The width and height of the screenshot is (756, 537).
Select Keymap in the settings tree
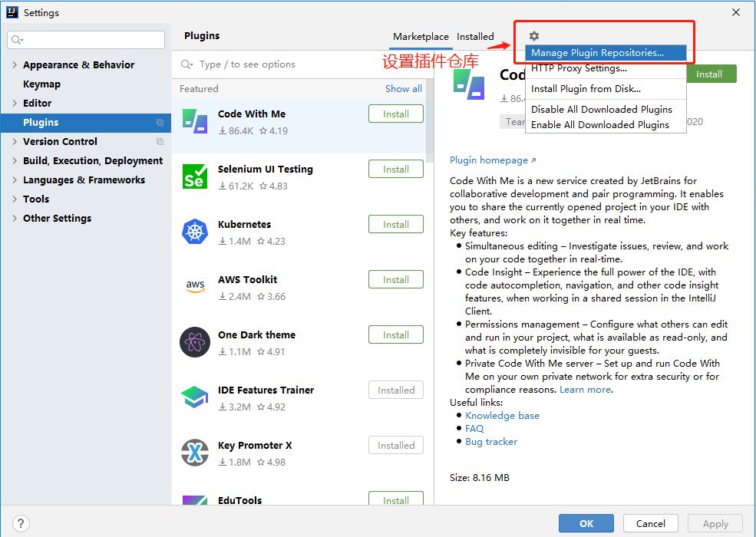coord(42,84)
